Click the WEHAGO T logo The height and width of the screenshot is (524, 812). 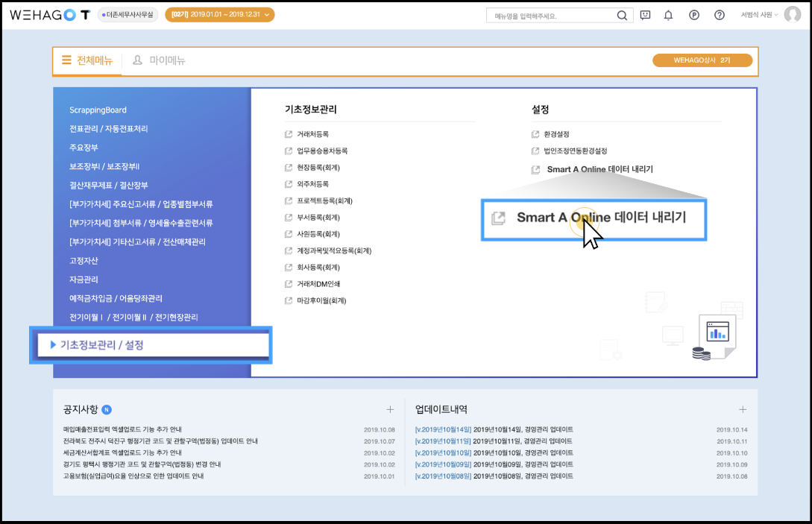pyautogui.click(x=50, y=15)
